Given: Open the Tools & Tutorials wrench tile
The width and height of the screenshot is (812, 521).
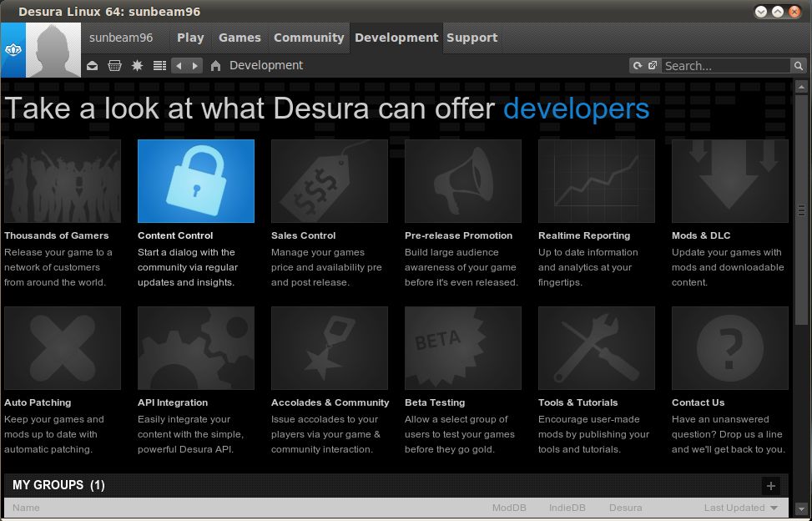Looking at the screenshot, I should coord(597,348).
